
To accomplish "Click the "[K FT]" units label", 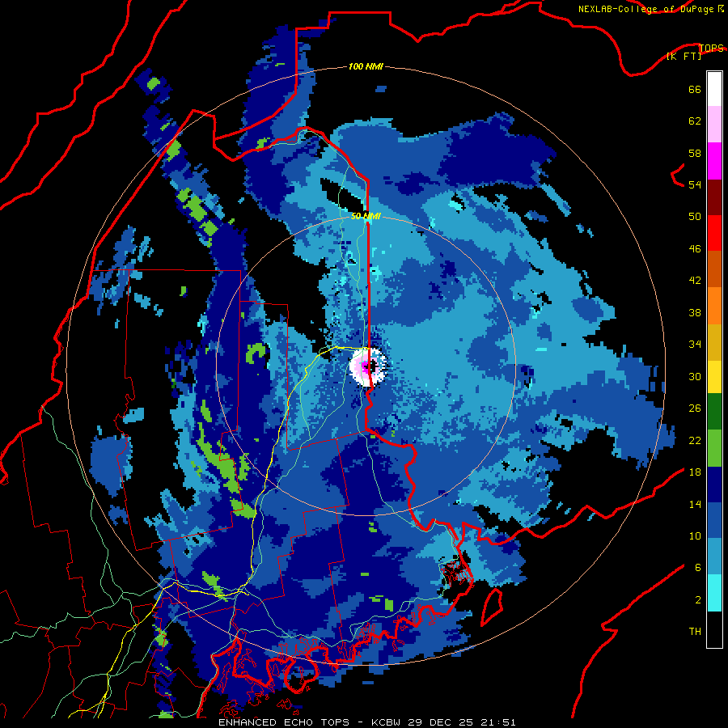I will (684, 56).
